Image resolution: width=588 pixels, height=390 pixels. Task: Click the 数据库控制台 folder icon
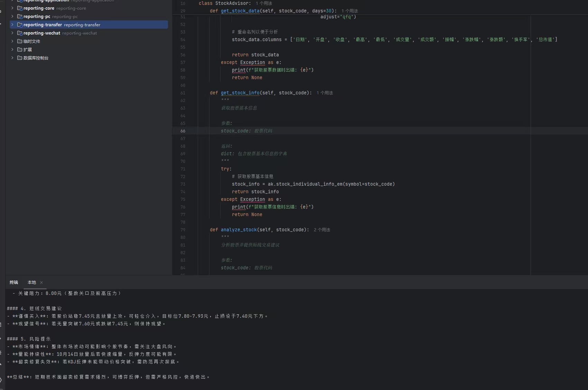click(x=20, y=58)
